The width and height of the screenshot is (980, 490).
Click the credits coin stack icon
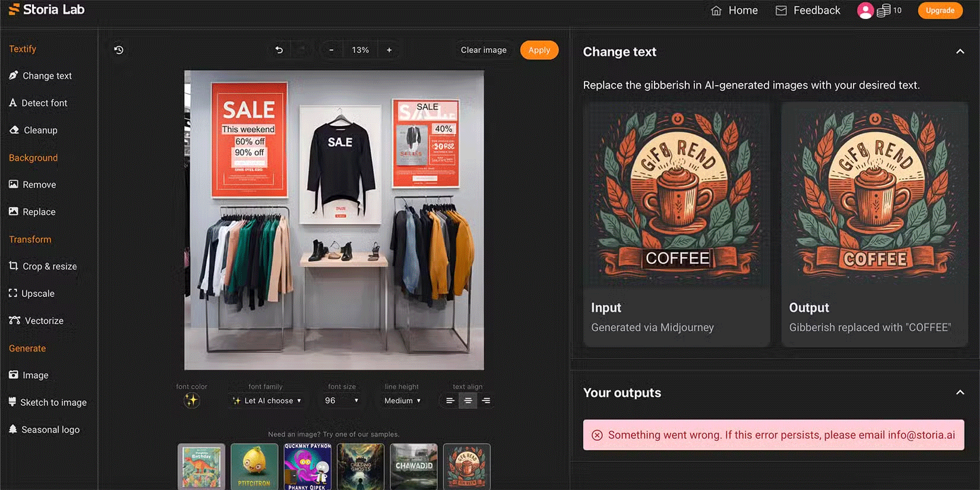coord(884,11)
